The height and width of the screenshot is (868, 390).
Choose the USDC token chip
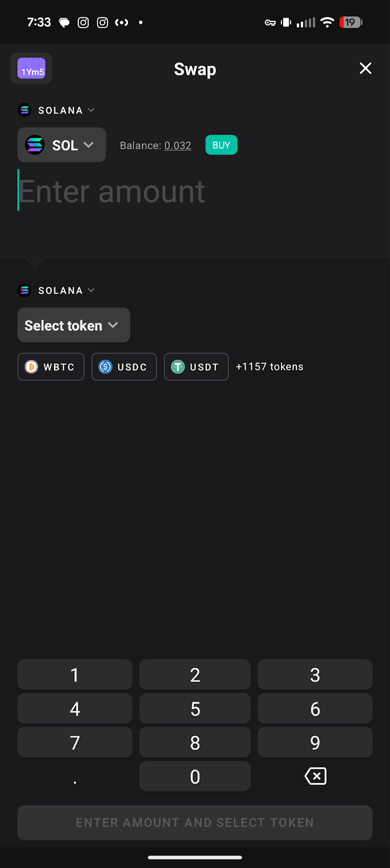pyautogui.click(x=124, y=367)
